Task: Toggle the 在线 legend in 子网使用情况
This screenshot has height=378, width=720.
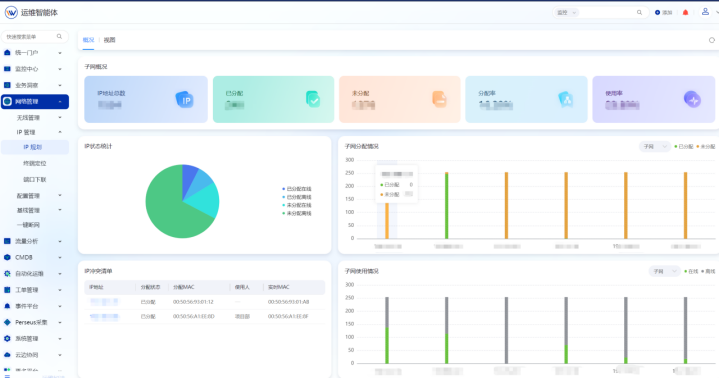Action: pos(691,271)
